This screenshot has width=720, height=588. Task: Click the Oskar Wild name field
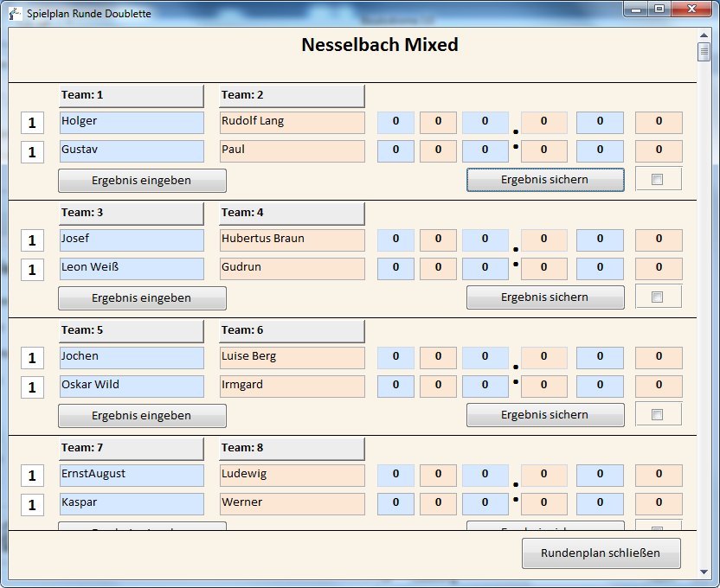coord(131,386)
